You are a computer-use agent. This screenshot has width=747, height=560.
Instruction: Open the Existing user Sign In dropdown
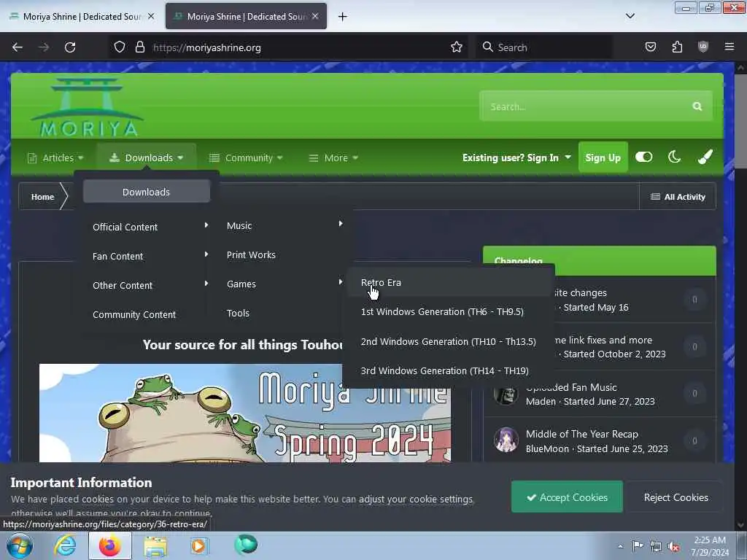516,157
